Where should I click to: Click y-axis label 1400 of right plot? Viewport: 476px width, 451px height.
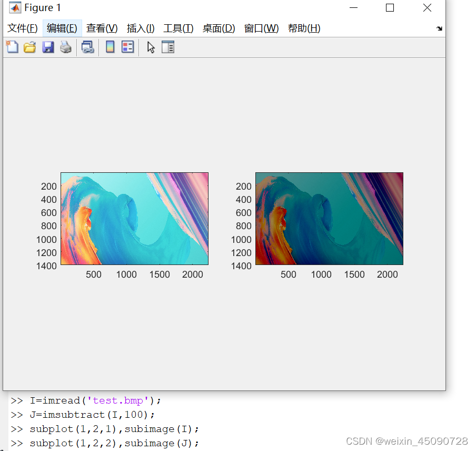241,266
